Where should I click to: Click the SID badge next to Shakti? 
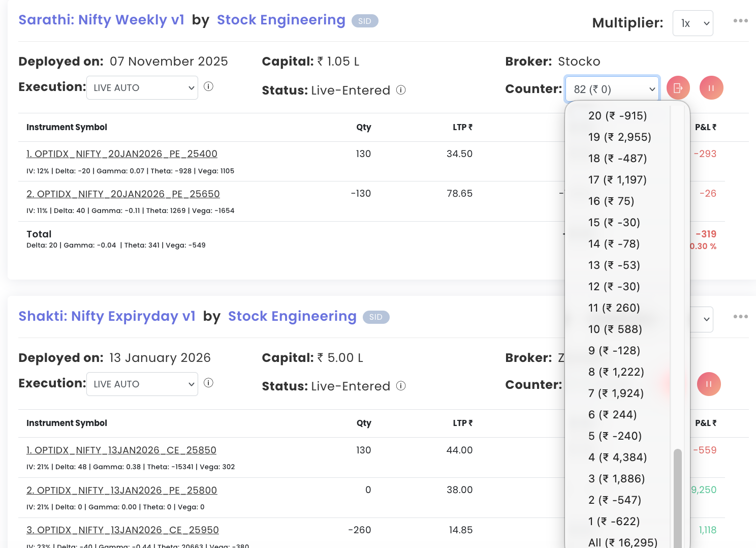coord(376,317)
